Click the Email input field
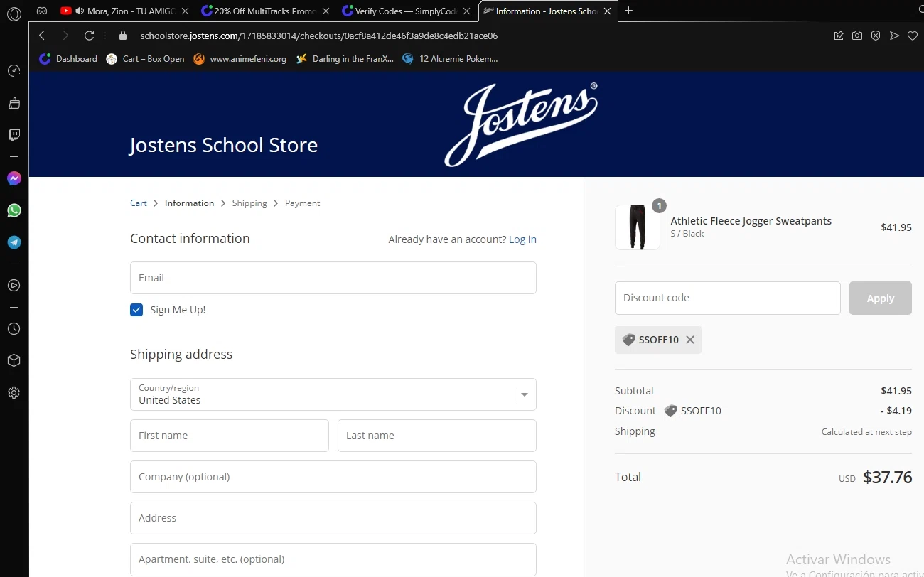 (x=333, y=278)
